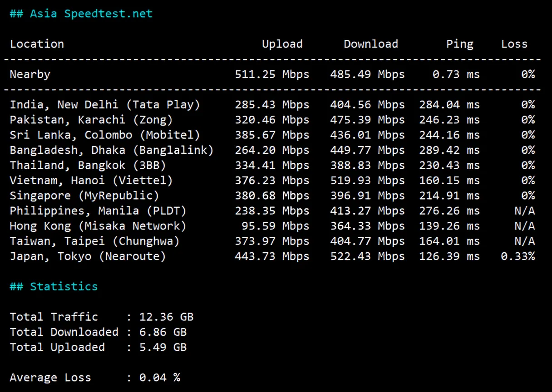Select the Nearby result row
Viewport: 552px width, 392px height.
point(30,74)
